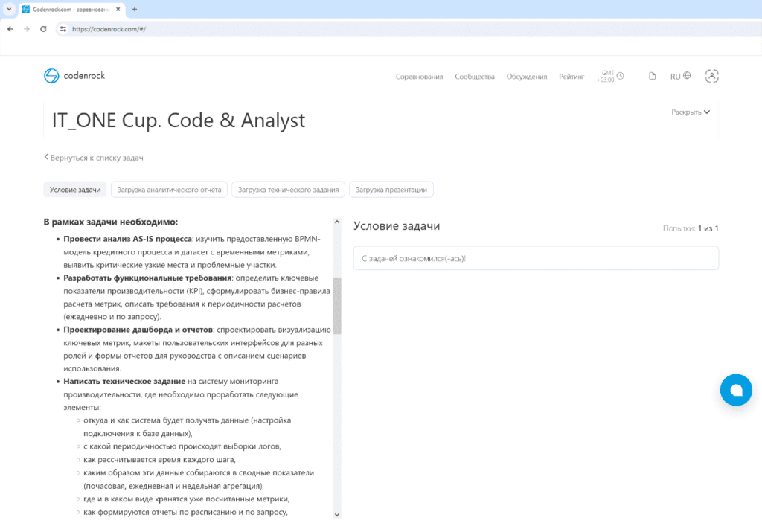Open the user profile icon
This screenshot has width=762, height=532.
point(711,76)
